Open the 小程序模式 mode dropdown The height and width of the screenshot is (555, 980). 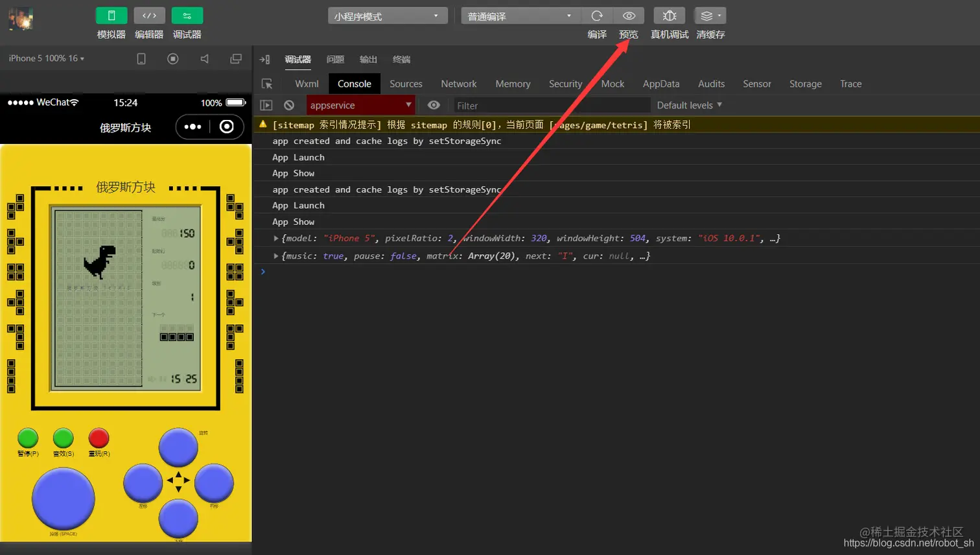pos(388,16)
